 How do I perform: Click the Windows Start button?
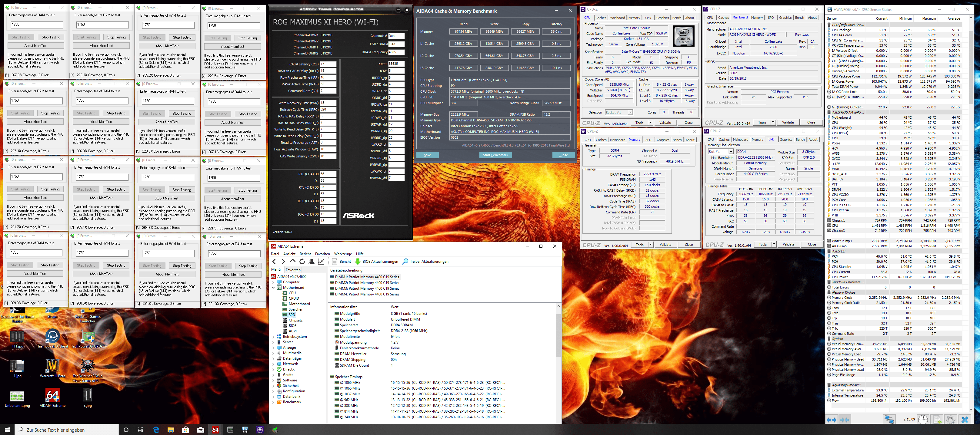[x=7, y=430]
